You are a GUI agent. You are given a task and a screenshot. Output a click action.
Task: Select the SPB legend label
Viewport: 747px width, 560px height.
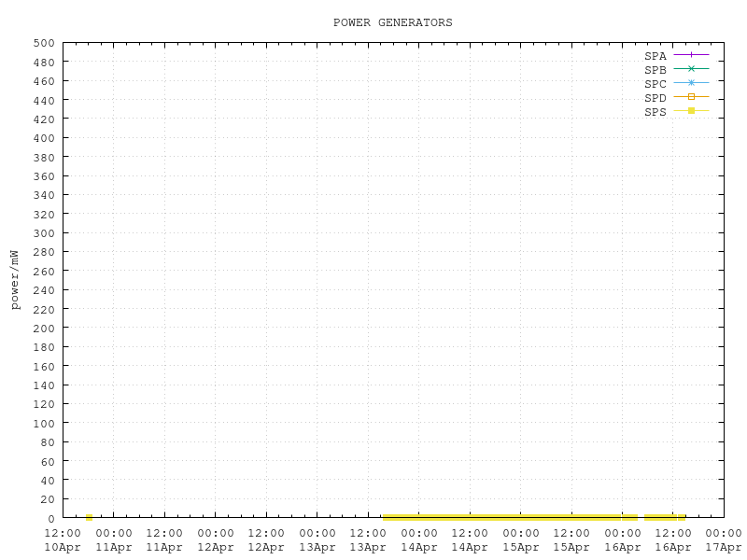[x=655, y=70]
